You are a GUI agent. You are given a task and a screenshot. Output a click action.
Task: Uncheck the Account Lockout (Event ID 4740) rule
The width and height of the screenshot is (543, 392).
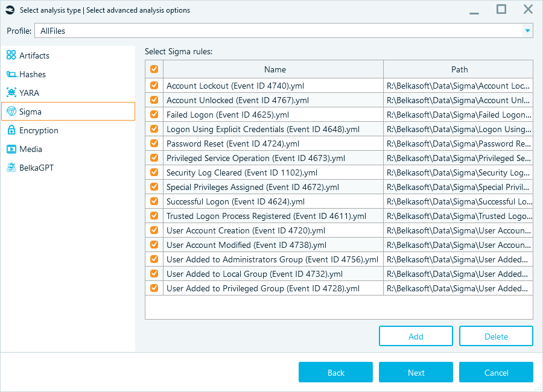[154, 86]
